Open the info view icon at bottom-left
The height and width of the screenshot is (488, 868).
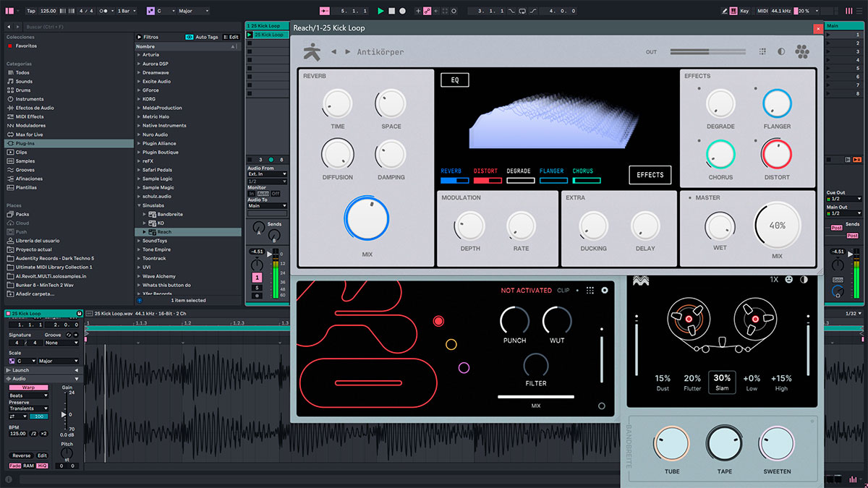click(8, 480)
